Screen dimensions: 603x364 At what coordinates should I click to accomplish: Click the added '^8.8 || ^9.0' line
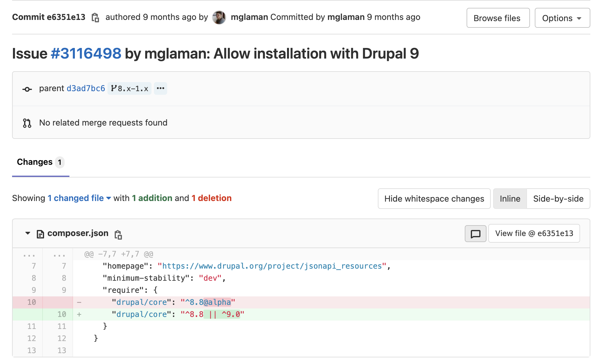(x=331, y=314)
